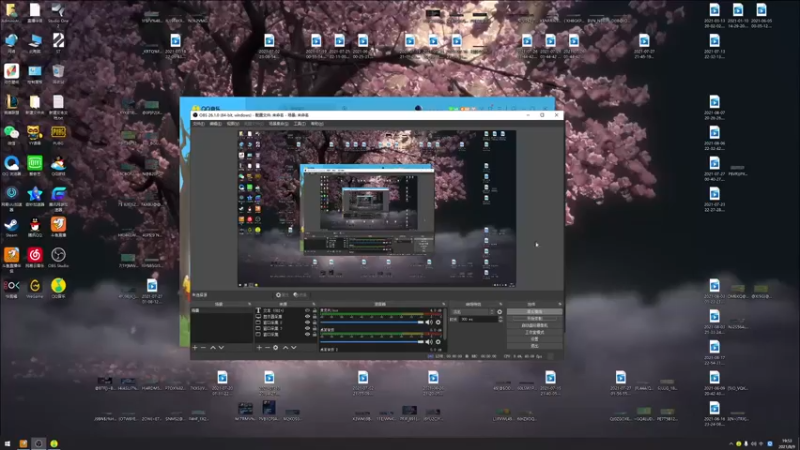Toggle visibility eye of display capture source
Screen dimensions: 800x450
pos(307,316)
